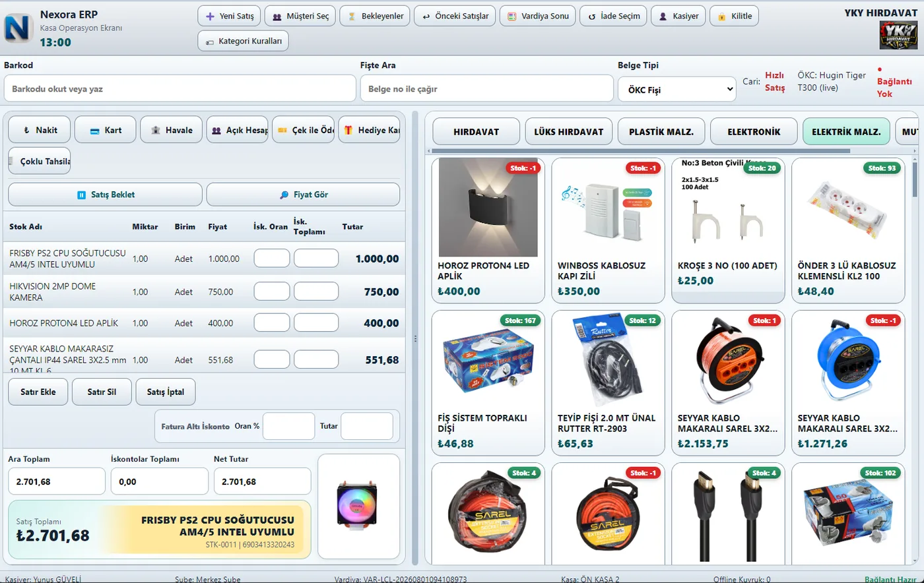924x583 pixels.
Task: Delete a line with Satır Sil
Action: [102, 392]
